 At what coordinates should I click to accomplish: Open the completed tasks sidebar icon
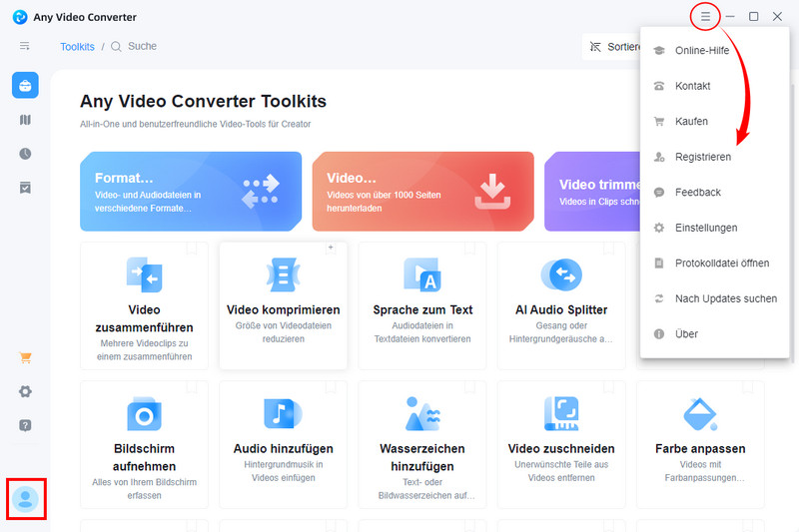pyautogui.click(x=25, y=188)
